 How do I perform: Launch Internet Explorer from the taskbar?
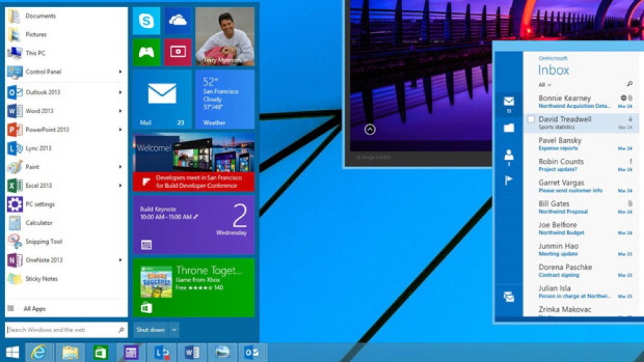[x=38, y=352]
